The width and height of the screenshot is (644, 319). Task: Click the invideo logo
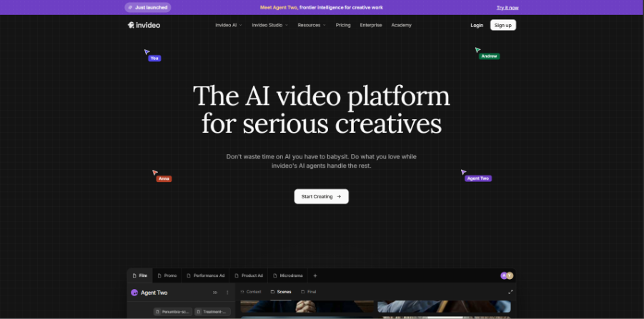[144, 25]
